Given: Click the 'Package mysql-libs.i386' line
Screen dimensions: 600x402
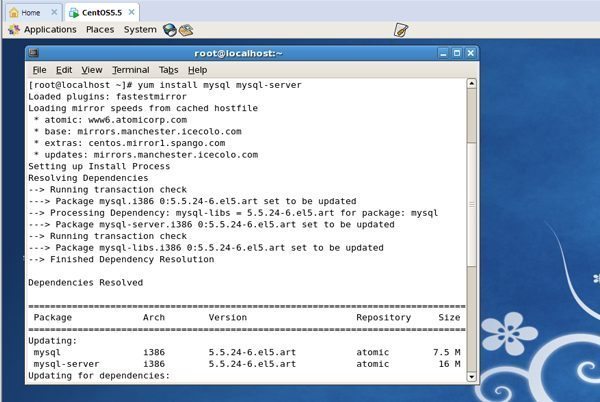Looking at the screenshot, I should click(206, 248).
